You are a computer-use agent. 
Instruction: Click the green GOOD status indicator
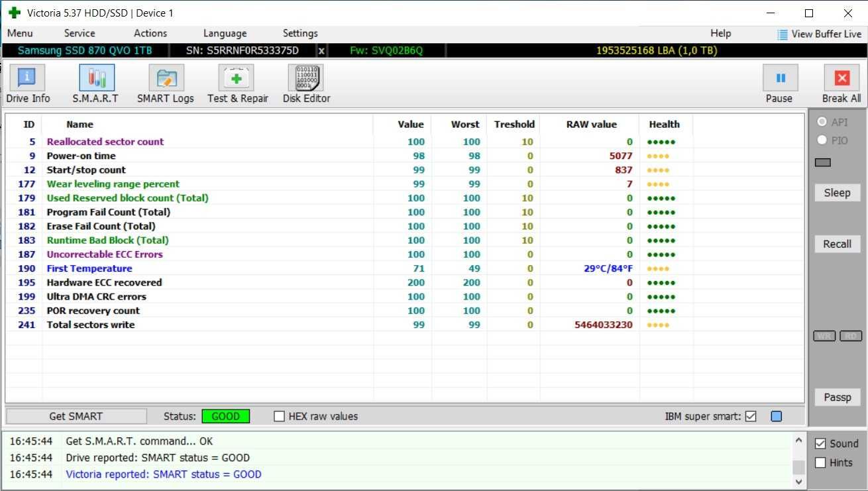pos(226,417)
